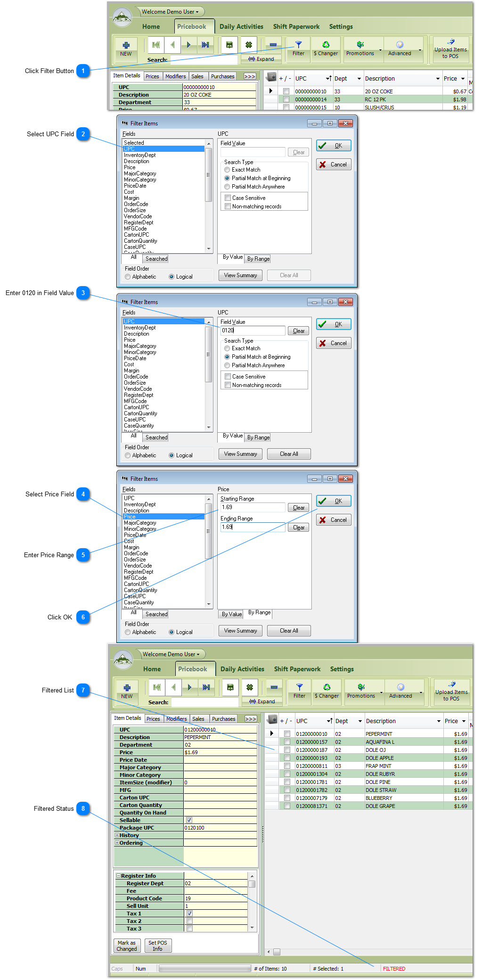Click the Filter funnel icon above the 20 OZ COKE list

click(298, 45)
